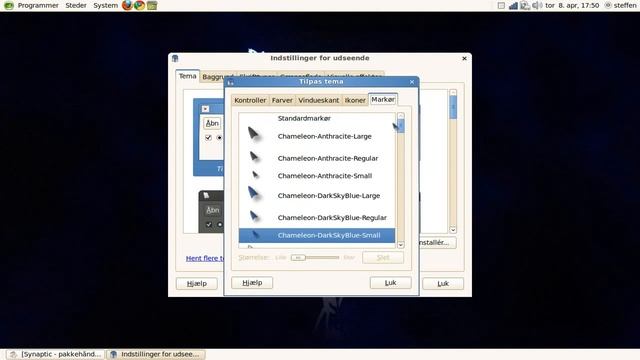This screenshot has width=640, height=360.
Task: Click the Programmer menu foot logo icon
Action: click(9, 5)
